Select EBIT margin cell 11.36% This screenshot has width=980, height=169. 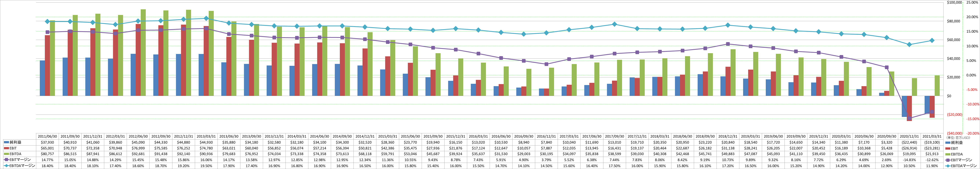(388, 160)
